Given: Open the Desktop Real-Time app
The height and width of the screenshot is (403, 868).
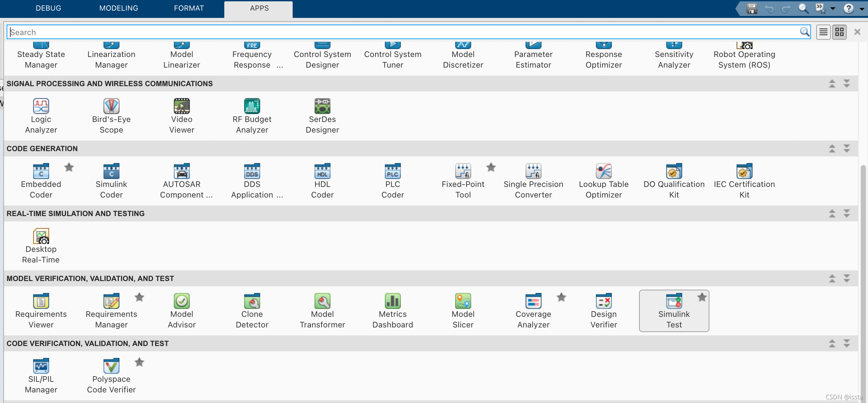Looking at the screenshot, I should click(41, 236).
